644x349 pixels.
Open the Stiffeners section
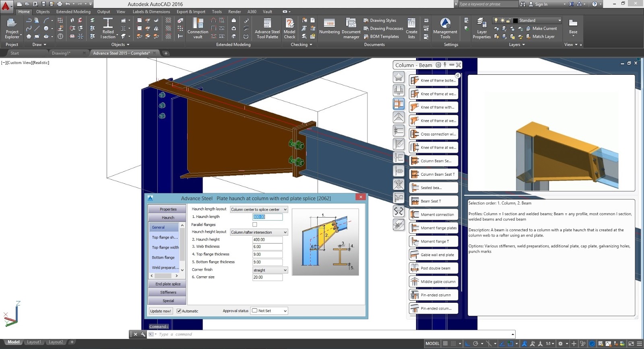168,292
